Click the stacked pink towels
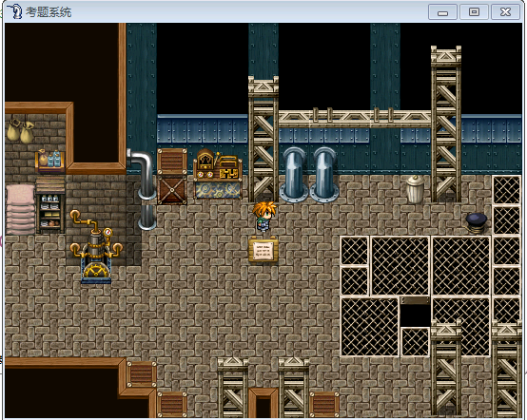Screen dimensions: 527x420 coord(21,208)
